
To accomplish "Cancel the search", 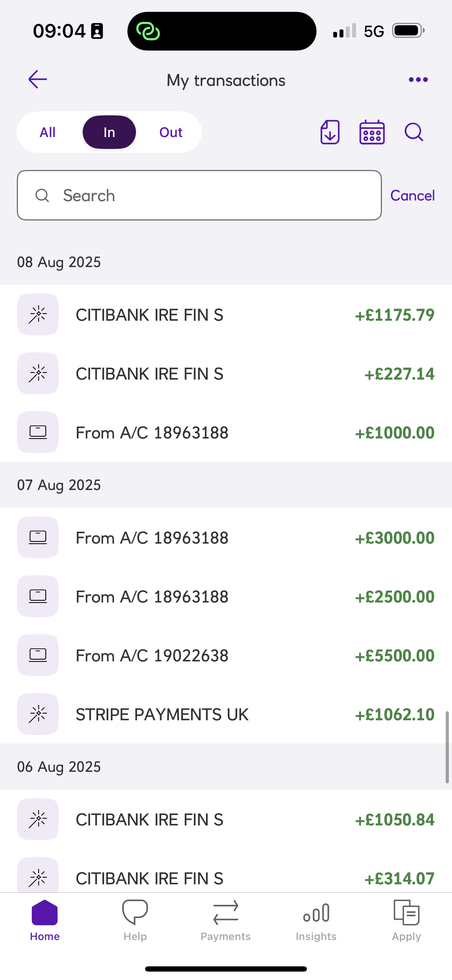I will (x=412, y=196).
